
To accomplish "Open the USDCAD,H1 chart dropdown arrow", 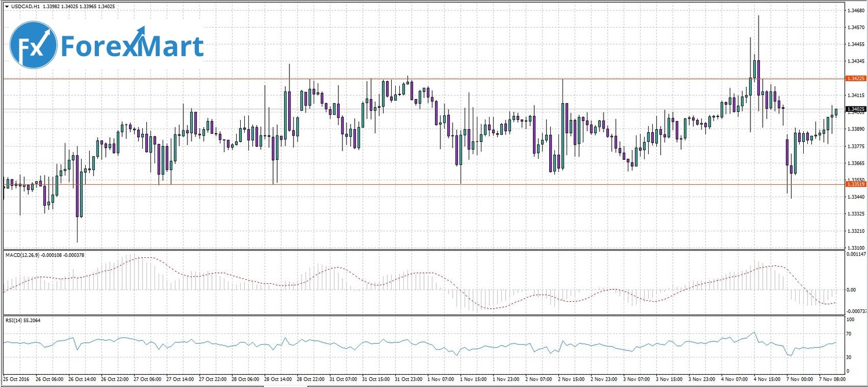I will coord(6,6).
